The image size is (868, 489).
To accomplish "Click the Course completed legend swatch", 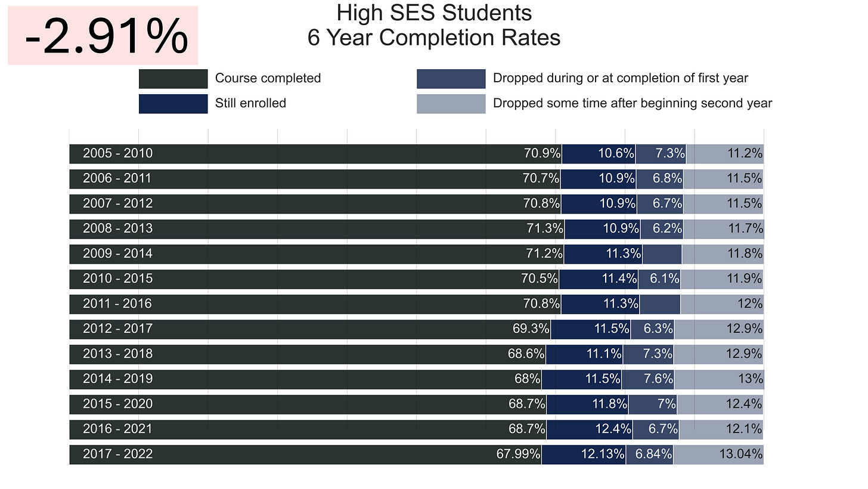I will pyautogui.click(x=173, y=79).
